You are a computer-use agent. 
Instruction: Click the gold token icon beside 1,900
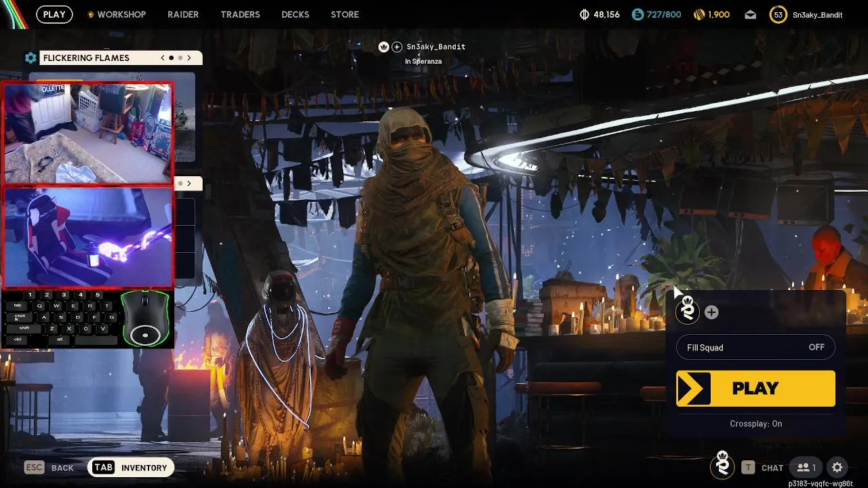tap(700, 14)
